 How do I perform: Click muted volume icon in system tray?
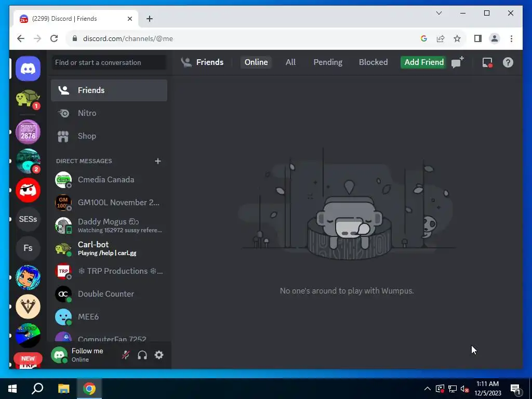pyautogui.click(x=465, y=389)
